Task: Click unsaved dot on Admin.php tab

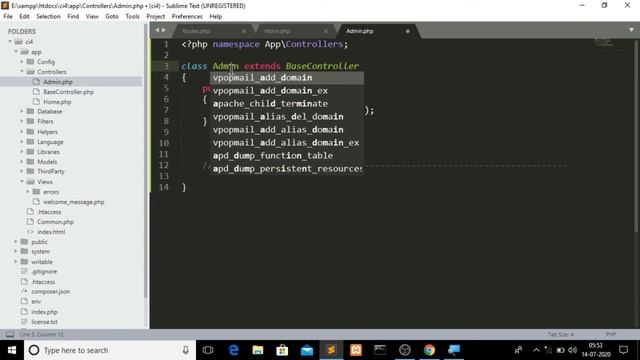Action: pyautogui.click(x=407, y=31)
